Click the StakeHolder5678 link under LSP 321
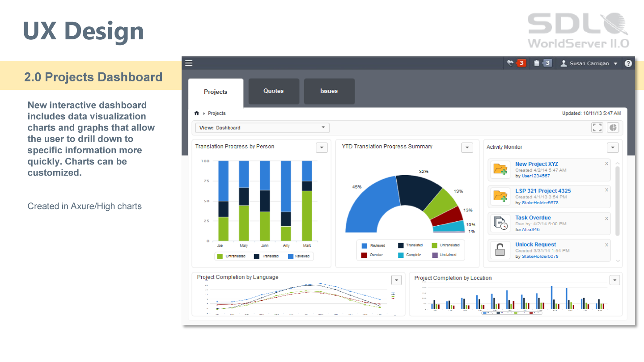 [540, 202]
